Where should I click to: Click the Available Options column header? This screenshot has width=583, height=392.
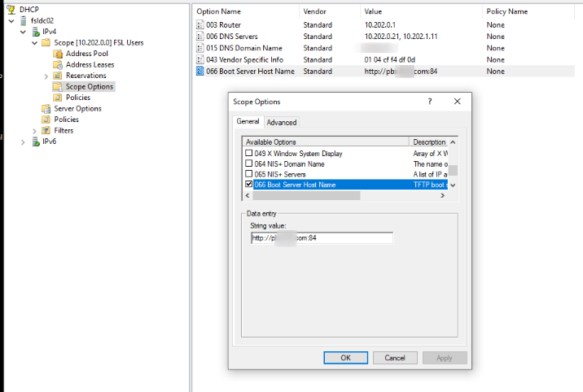[326, 142]
